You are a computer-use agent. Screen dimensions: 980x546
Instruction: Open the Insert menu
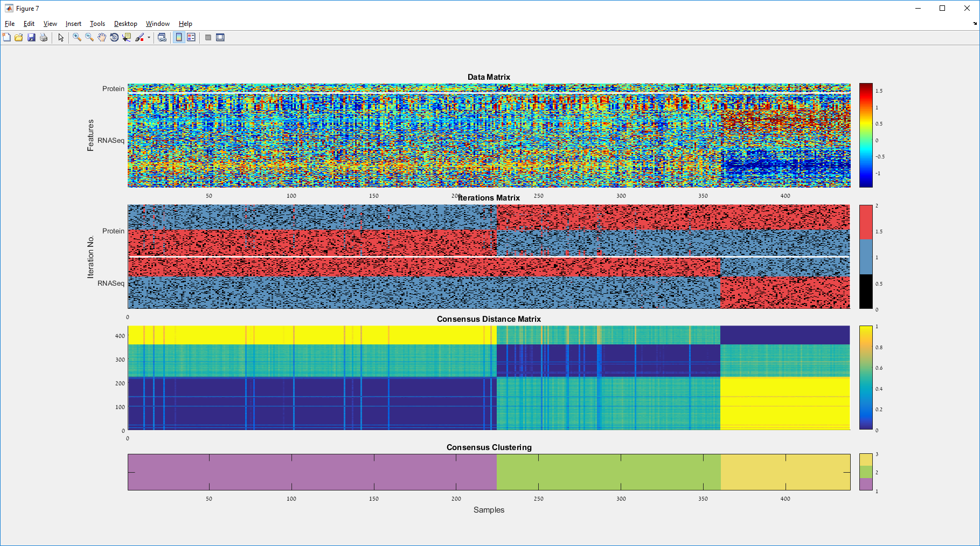[x=73, y=24]
